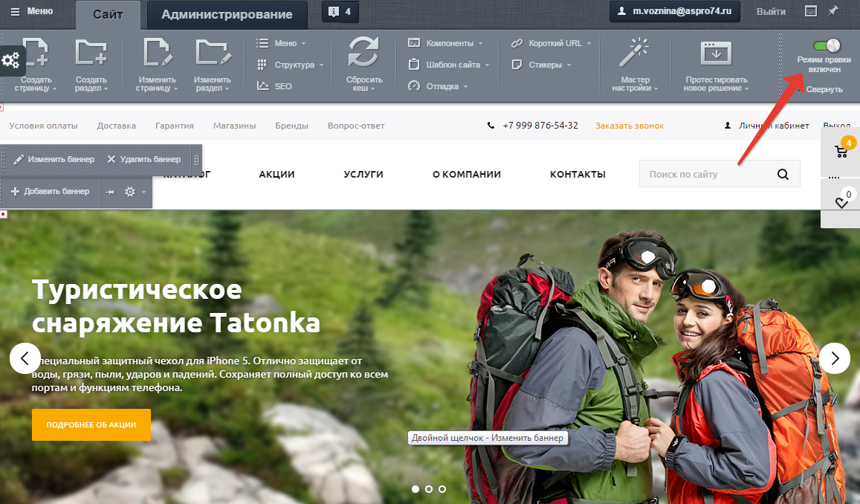Click the Сбросить кеш refresh icon
Image resolution: width=860 pixels, height=504 pixels.
click(363, 53)
